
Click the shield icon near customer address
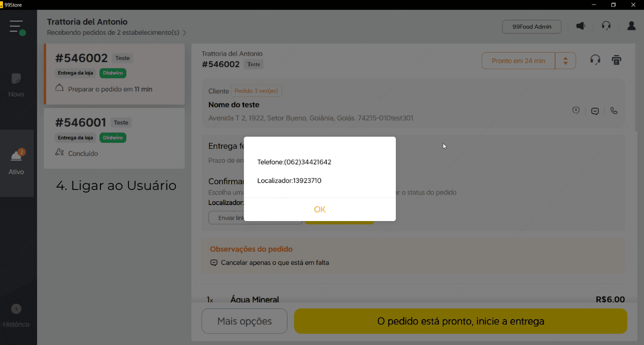pos(576,111)
